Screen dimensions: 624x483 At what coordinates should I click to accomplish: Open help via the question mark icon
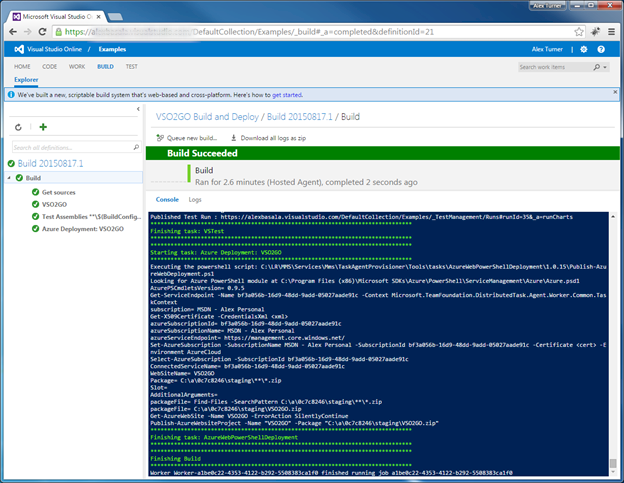[x=601, y=49]
